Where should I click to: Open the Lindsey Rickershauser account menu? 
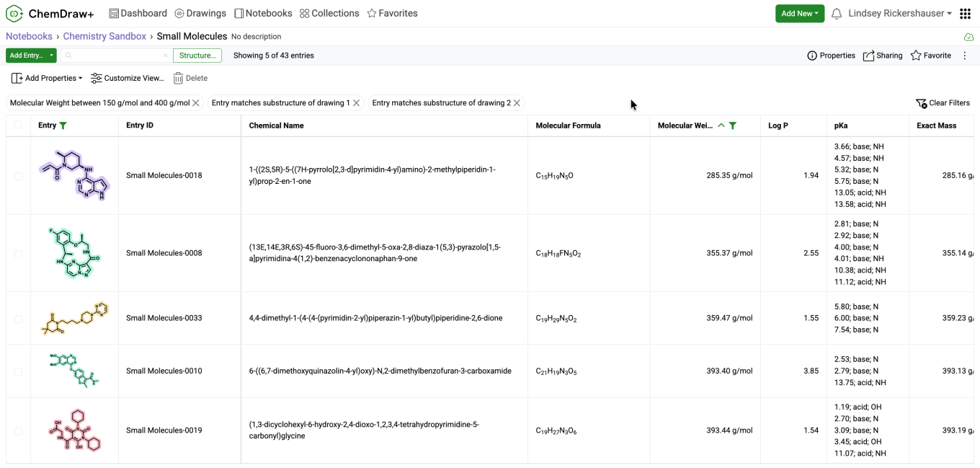pyautogui.click(x=900, y=14)
